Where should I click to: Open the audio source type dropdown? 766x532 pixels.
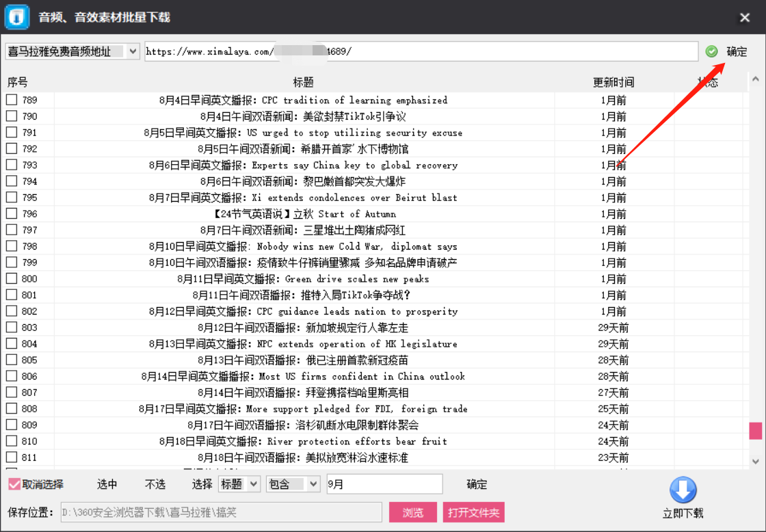72,51
